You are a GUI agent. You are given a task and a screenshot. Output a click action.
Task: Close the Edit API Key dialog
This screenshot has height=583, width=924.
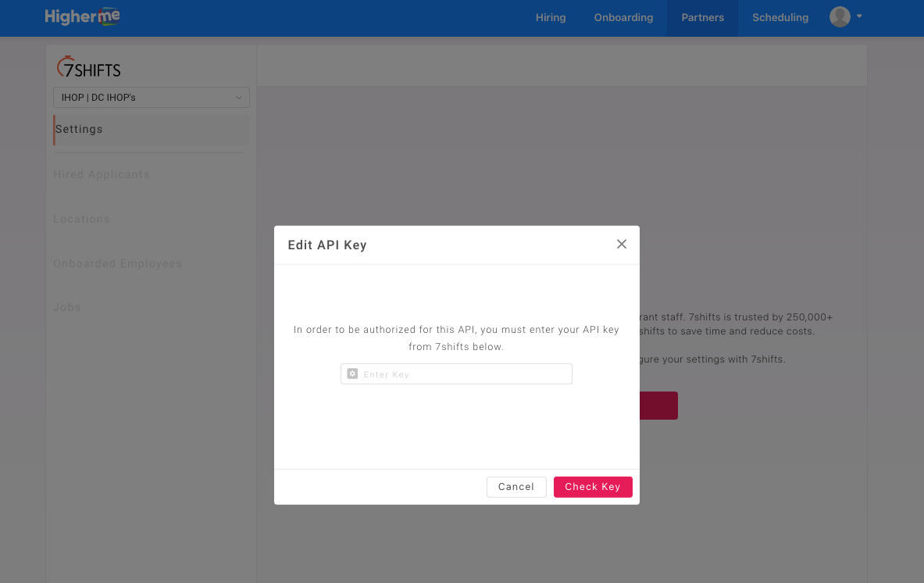click(x=622, y=244)
